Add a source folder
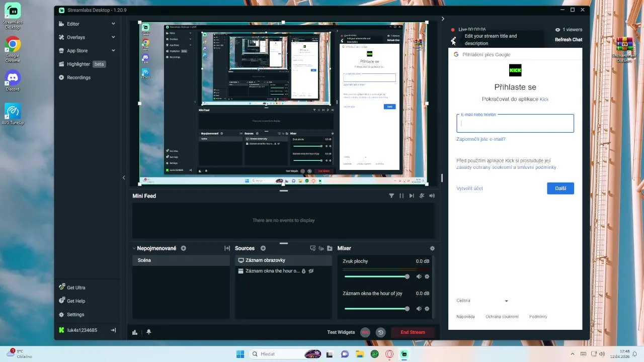The image size is (644, 362). pyautogui.click(x=330, y=248)
